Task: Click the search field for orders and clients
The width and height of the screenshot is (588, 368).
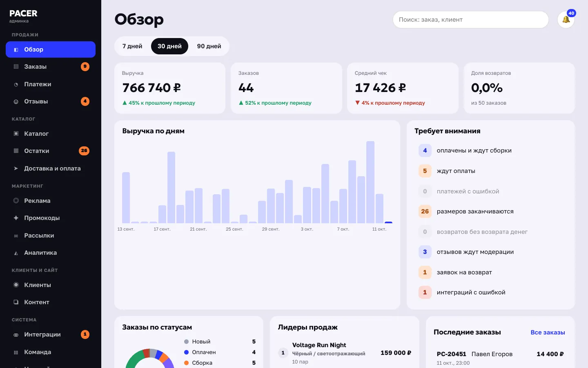Action: pos(471,20)
